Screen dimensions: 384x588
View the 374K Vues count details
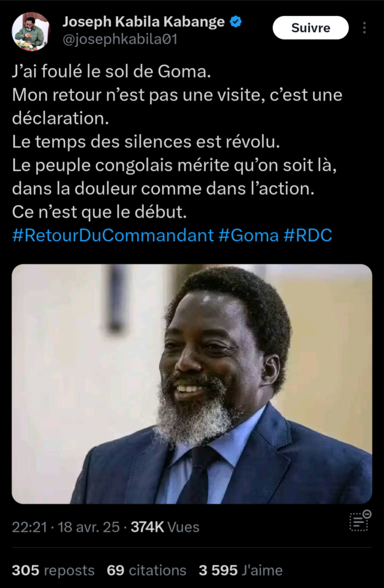pos(165,527)
